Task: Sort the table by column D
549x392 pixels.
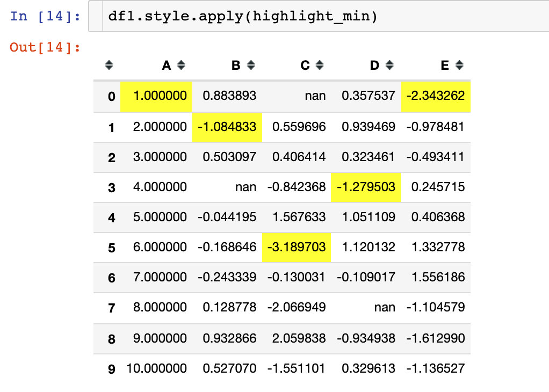Action: [389, 65]
